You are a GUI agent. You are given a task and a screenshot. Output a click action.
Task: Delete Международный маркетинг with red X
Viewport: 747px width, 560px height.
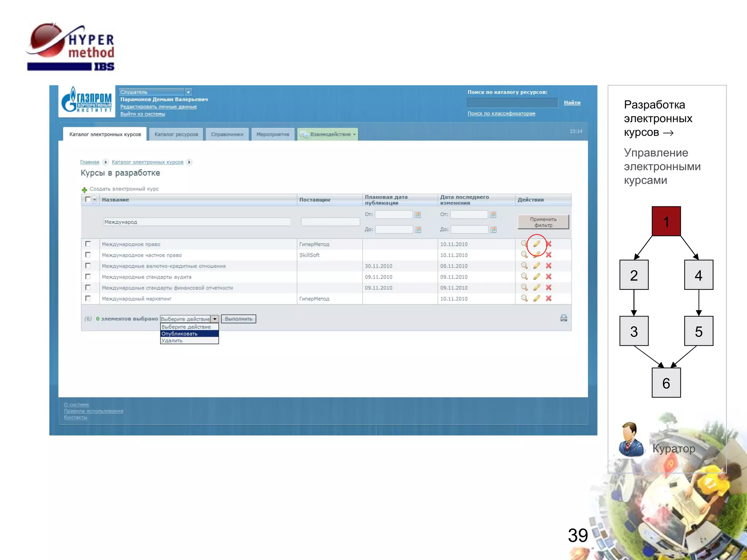coord(549,298)
